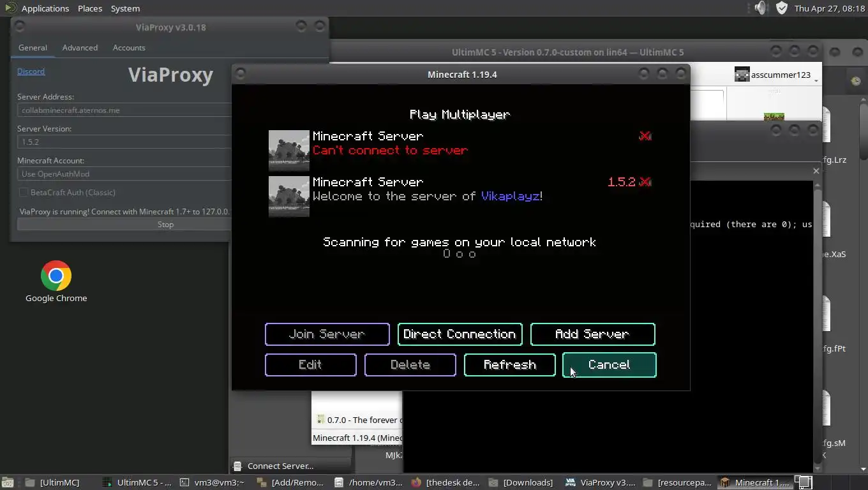Open the asscummer123 account dropdown in UltimMC

pyautogui.click(x=776, y=75)
